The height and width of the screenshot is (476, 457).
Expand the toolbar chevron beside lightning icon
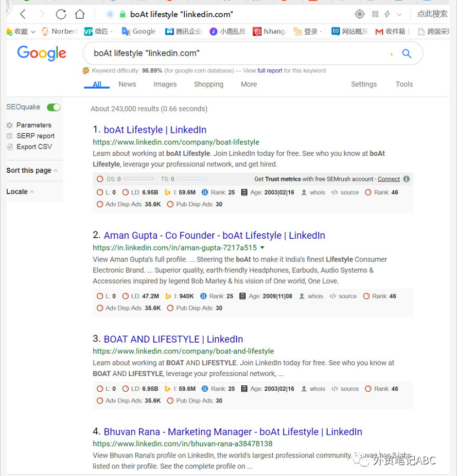399,14
